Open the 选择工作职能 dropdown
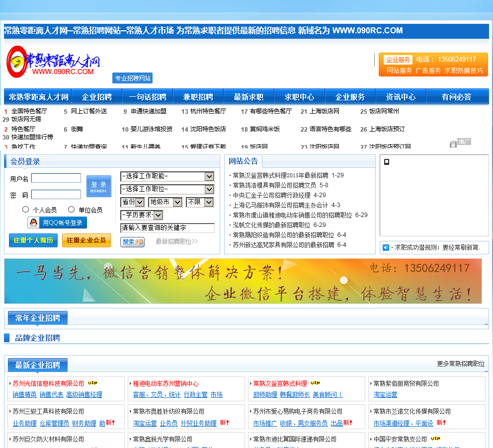 pyautogui.click(x=167, y=176)
